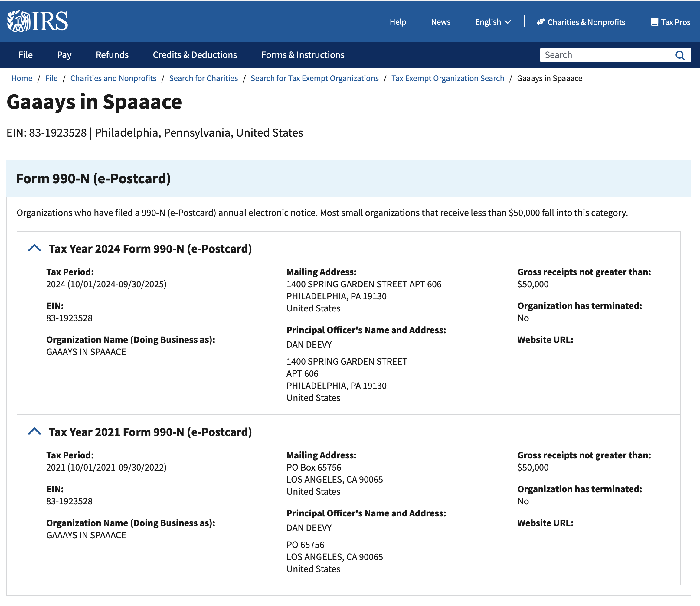
Task: Open Credits & Deductions menu
Action: 195,55
